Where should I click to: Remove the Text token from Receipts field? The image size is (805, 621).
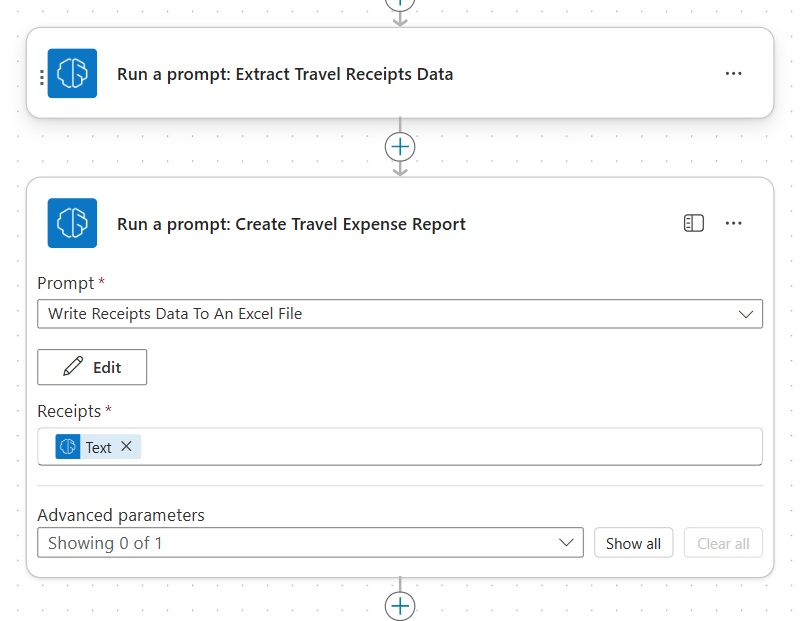126,447
